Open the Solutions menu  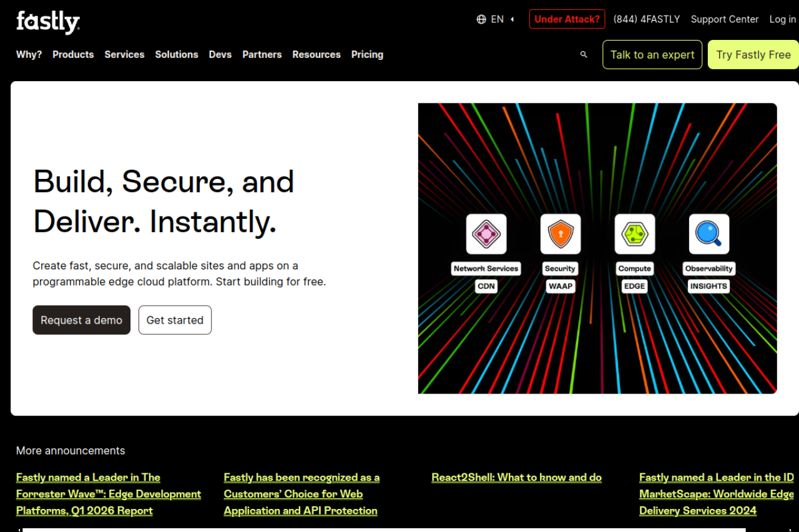point(177,55)
